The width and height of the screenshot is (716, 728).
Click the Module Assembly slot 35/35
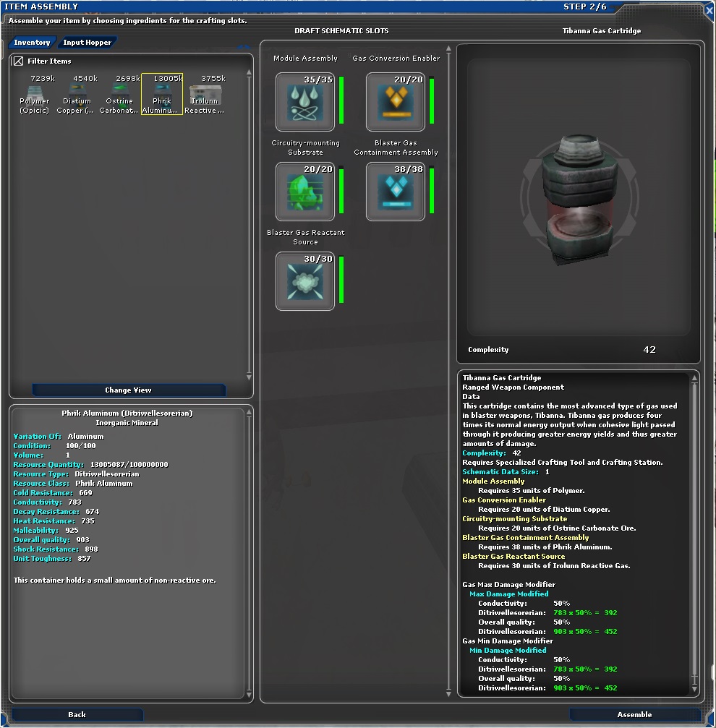click(x=305, y=102)
